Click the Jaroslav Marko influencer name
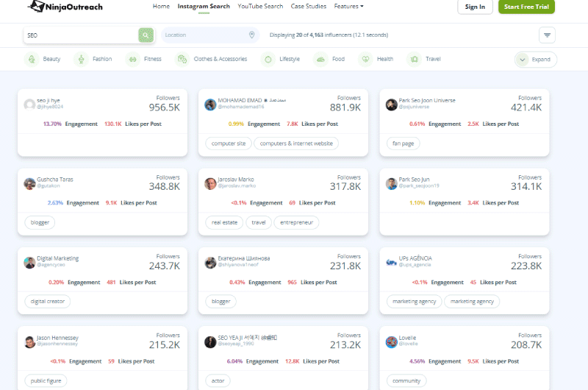The image size is (588, 390). click(235, 180)
